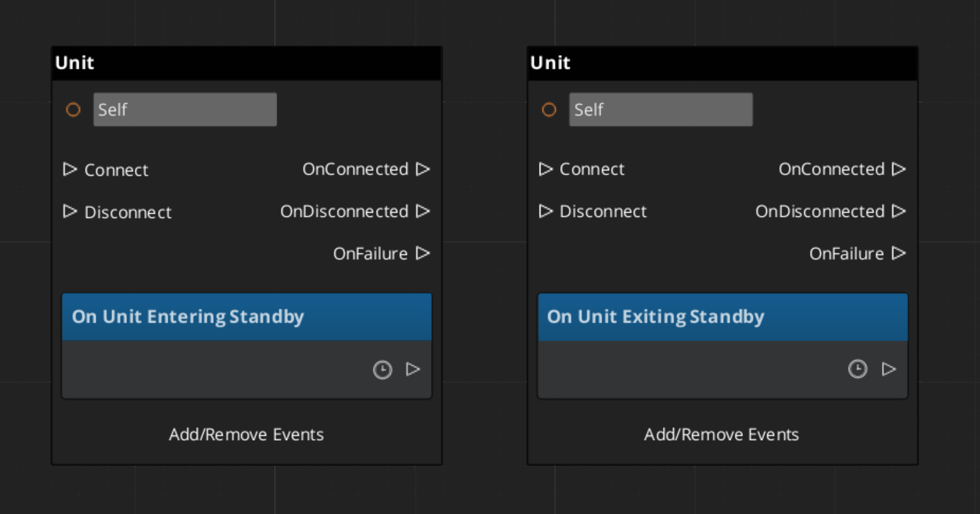This screenshot has width=980, height=514.
Task: Select the On Unit Entering Standby event header
Action: click(246, 317)
